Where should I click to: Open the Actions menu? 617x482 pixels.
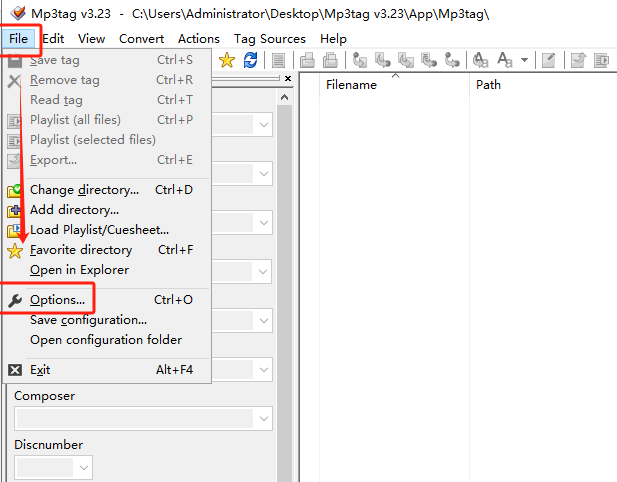199,39
